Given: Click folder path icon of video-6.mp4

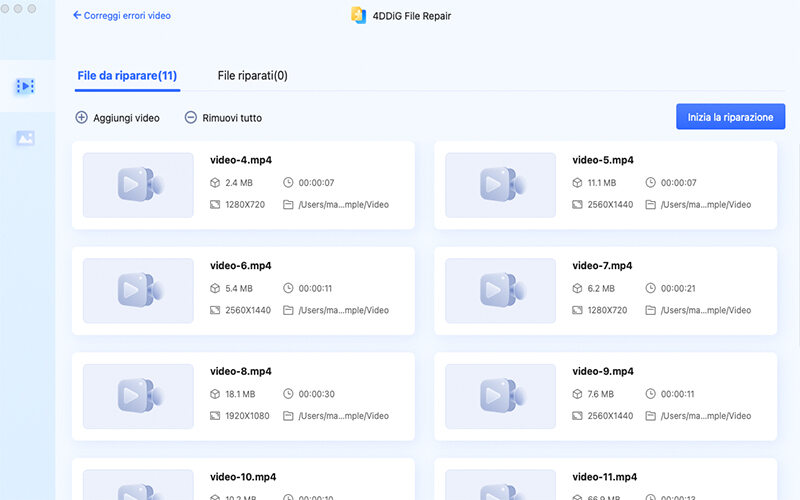Looking at the screenshot, I should tap(288, 310).
